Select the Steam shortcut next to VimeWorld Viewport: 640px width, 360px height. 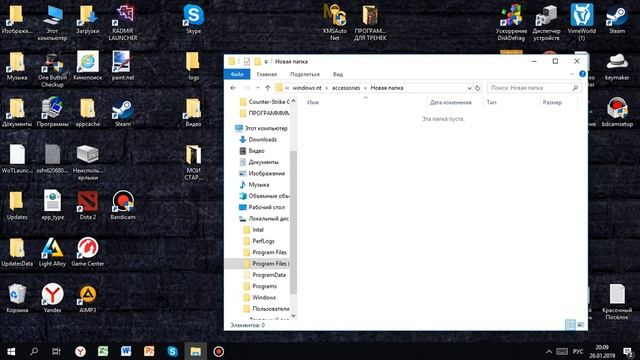617,19
